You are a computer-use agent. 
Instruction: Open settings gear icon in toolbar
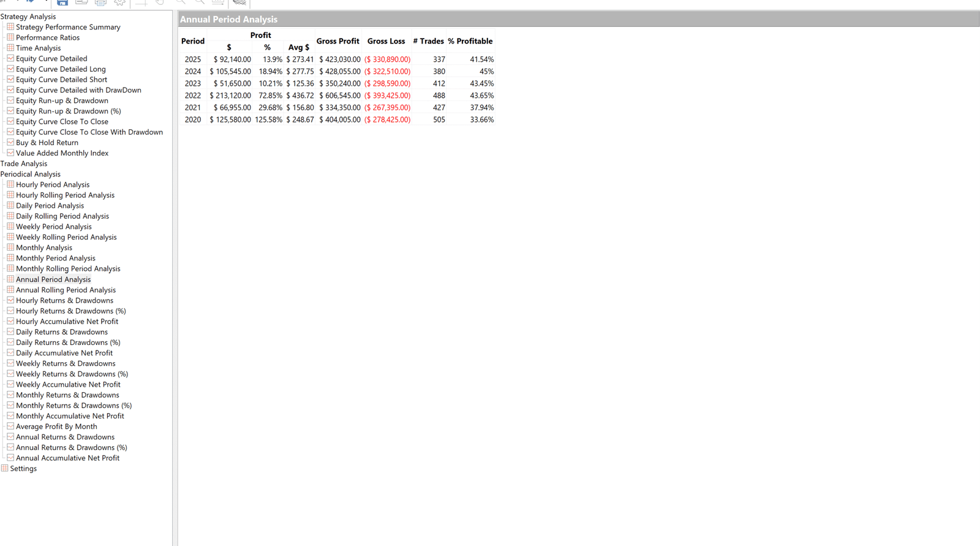pyautogui.click(x=119, y=2)
